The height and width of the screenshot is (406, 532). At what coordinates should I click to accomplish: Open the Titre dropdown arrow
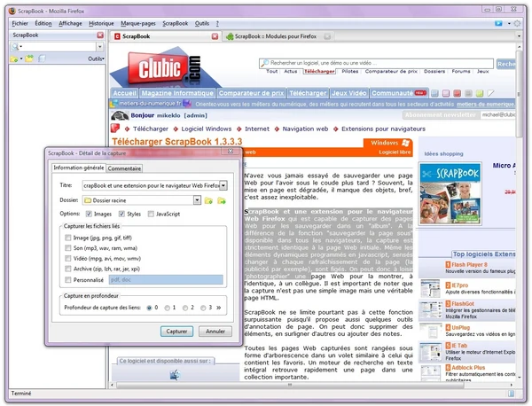223,185
